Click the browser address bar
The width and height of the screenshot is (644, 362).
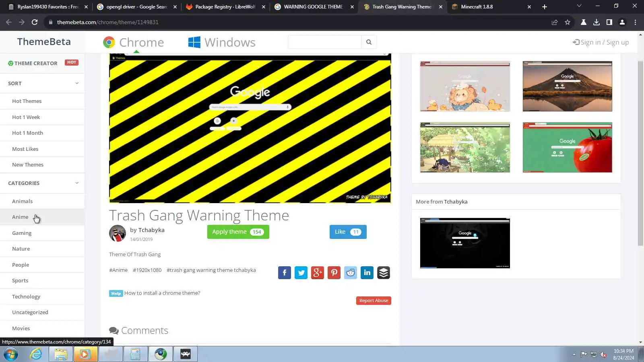click(x=298, y=22)
